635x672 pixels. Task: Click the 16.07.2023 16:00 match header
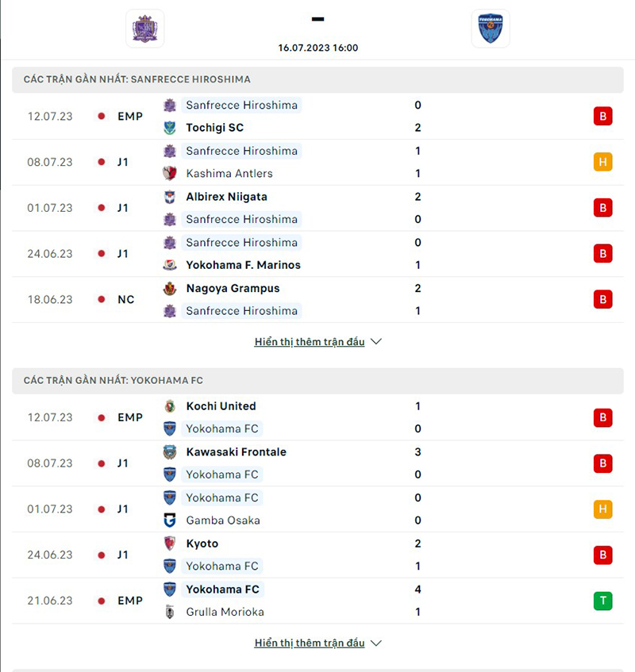click(x=317, y=48)
